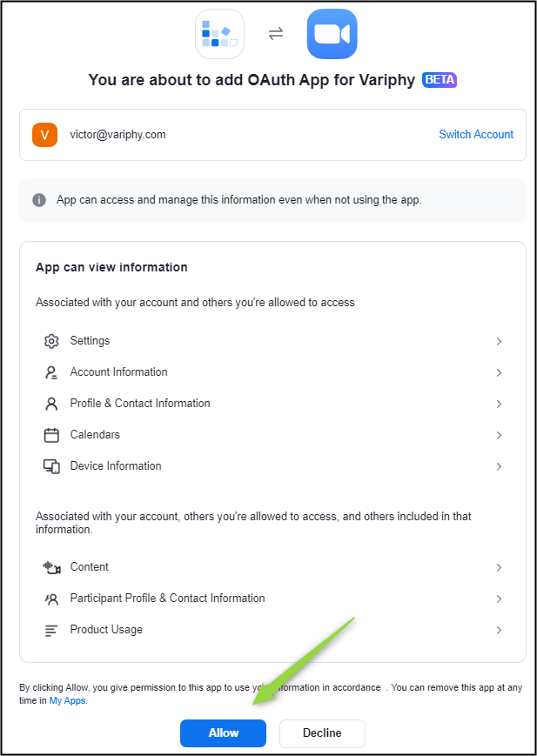Expand the Settings permission chevron
537x756 pixels.
pos(499,341)
